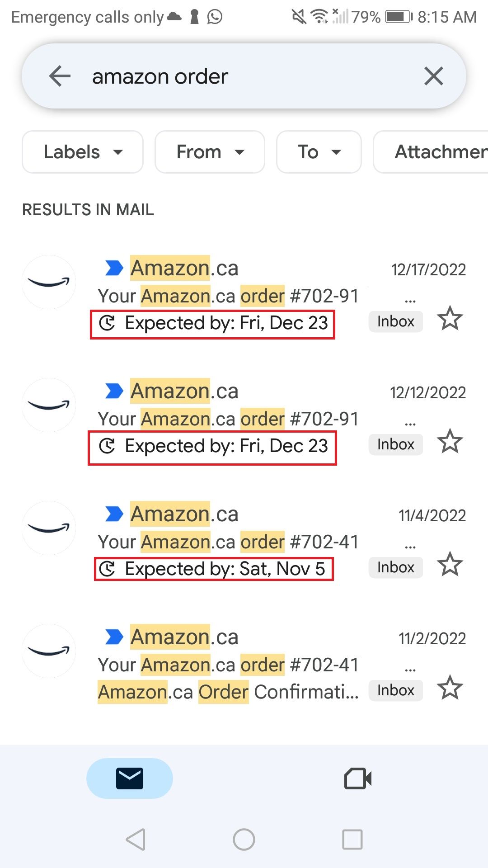
Task: Expand the Labels filter dropdown
Action: coord(83,152)
